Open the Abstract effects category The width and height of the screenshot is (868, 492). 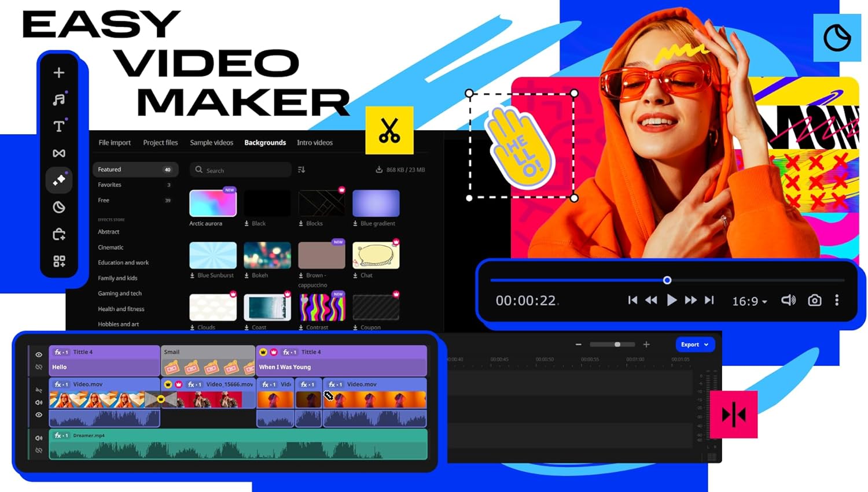tap(109, 232)
